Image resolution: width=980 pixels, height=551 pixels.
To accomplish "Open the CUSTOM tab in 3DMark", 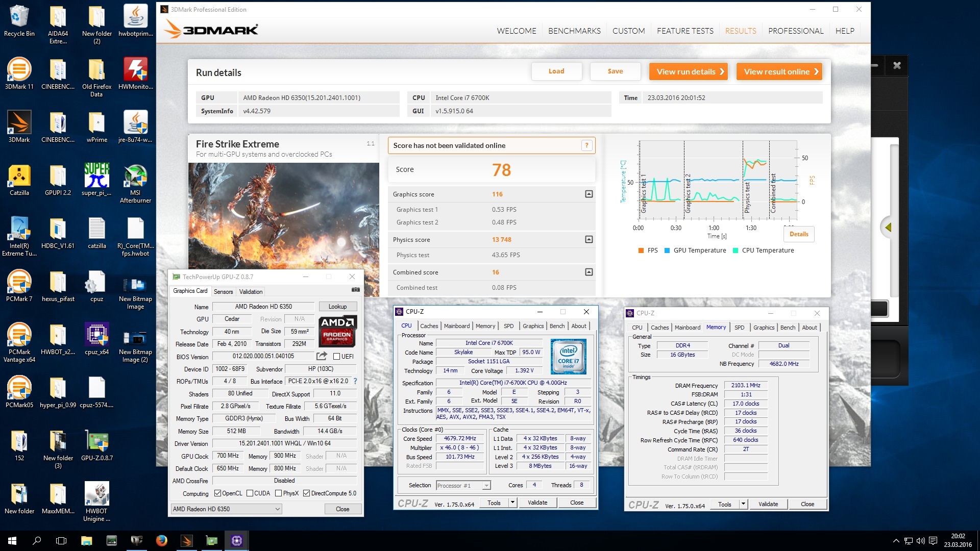I will 628,31.
